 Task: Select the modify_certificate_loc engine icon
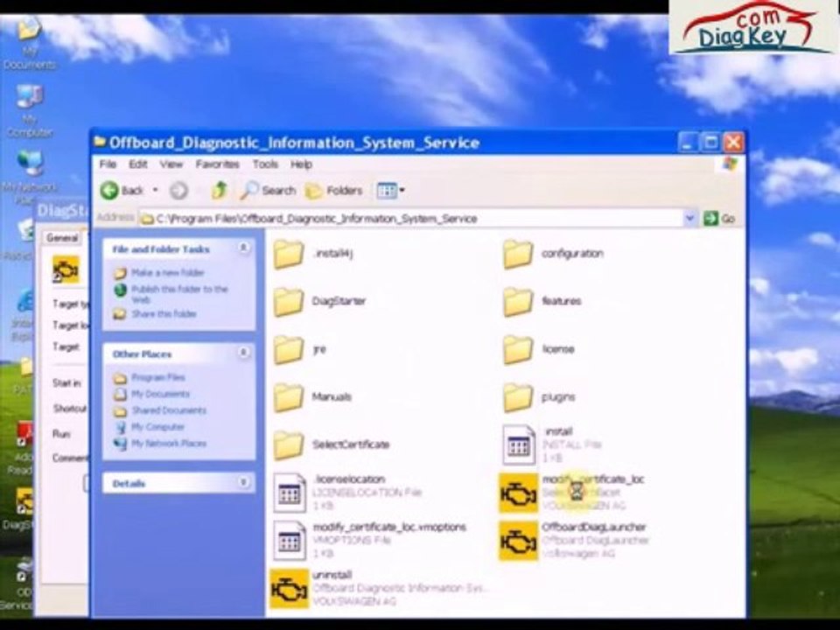click(x=518, y=493)
